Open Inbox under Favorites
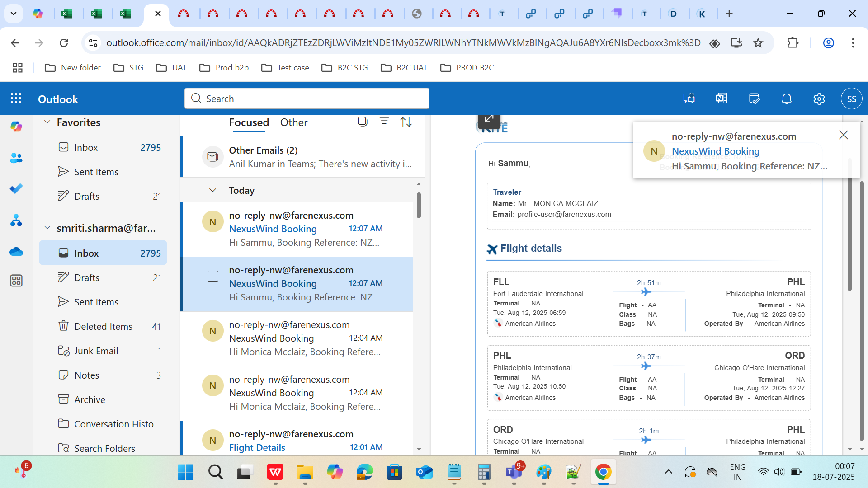The image size is (868, 488). click(x=103, y=148)
